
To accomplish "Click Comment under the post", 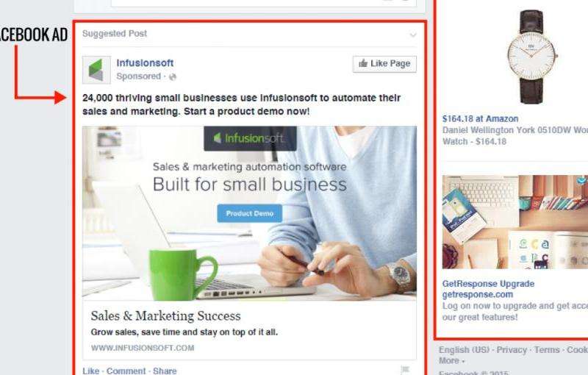I will [126, 371].
